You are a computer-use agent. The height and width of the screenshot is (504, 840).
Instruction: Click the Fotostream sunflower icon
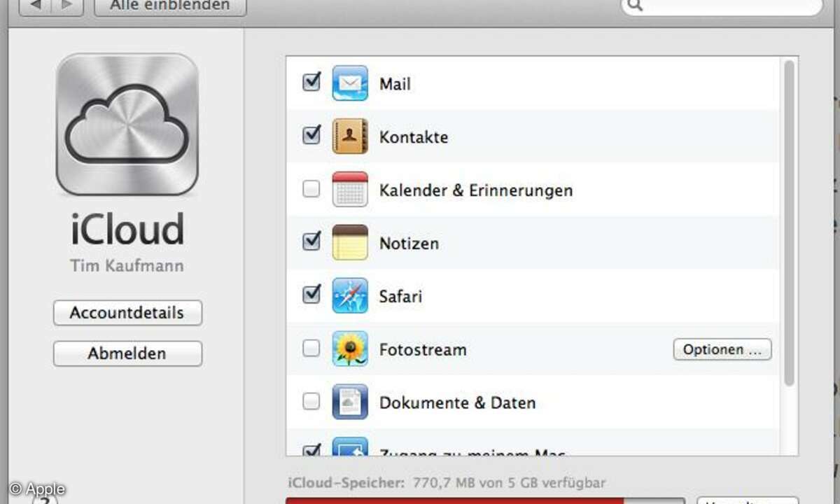350,349
